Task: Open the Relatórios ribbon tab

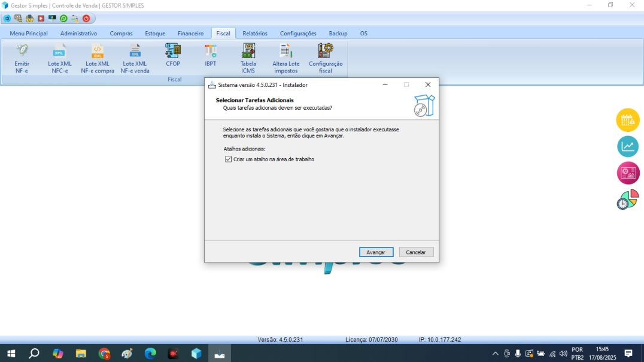Action: [x=255, y=34]
